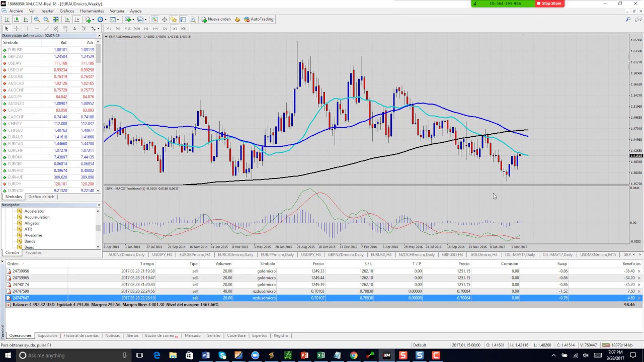Close order 24747590 with its x
644x362 pixels.
639,291
